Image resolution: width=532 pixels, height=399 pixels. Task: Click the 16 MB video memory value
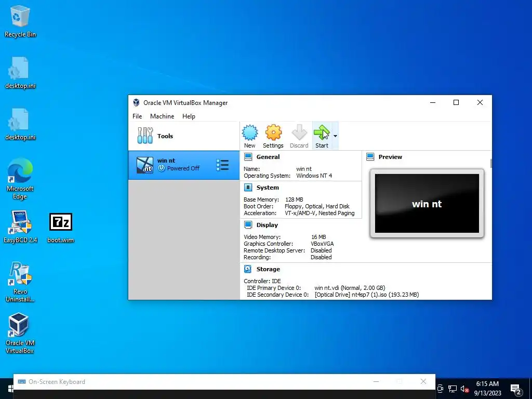318,237
